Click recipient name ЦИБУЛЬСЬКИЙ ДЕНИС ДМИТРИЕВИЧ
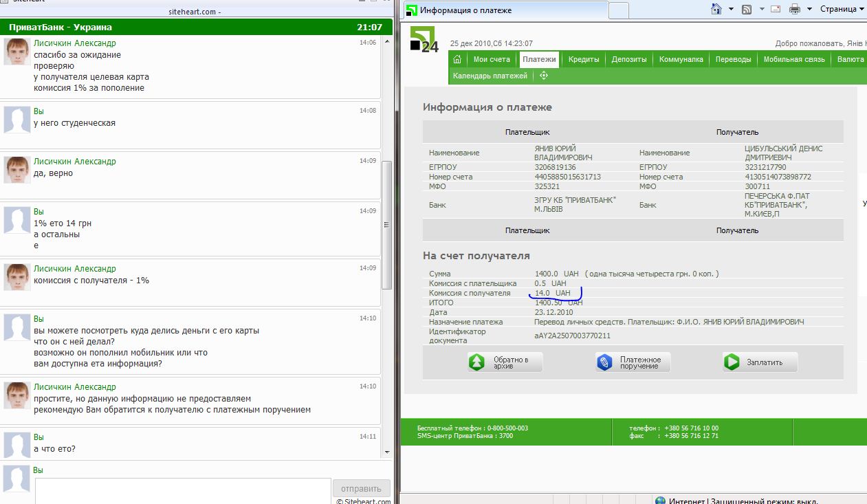Viewport: 867px width, 504px height. pos(783,153)
